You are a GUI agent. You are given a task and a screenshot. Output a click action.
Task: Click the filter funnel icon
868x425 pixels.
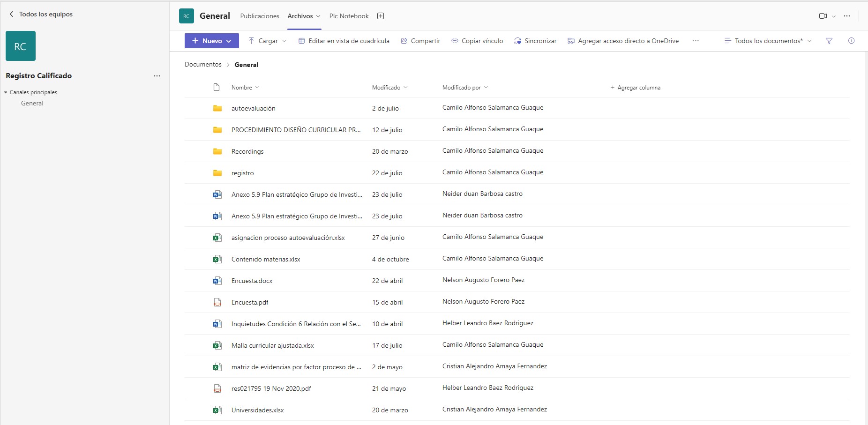(x=829, y=41)
